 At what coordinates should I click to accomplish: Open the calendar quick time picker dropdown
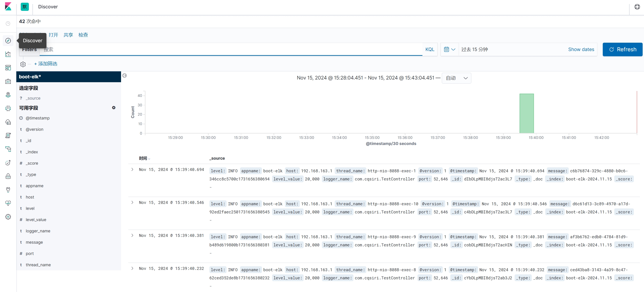(x=449, y=49)
